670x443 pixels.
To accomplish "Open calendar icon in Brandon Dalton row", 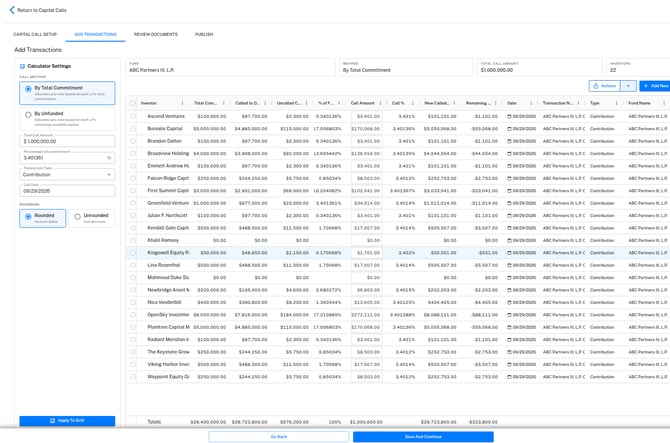I will pos(509,141).
